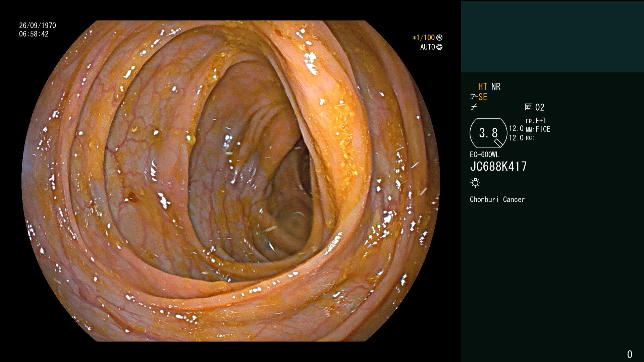Click the scope diameter indicator showing 3.8

pos(488,133)
